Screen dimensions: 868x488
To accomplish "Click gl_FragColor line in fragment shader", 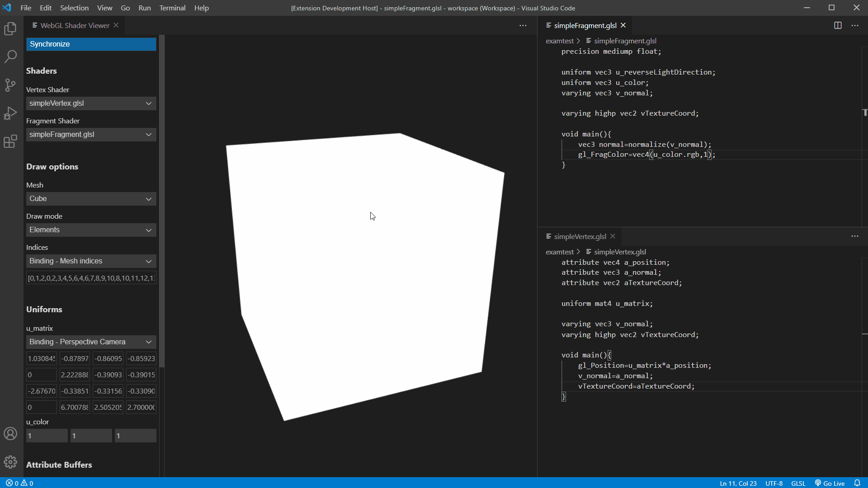I will tap(646, 155).
